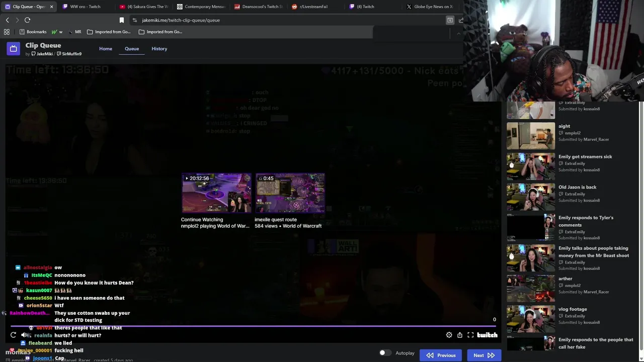Click the browser share icon at right
Image resolution: width=644 pixels, height=362 pixels.
click(x=461, y=20)
